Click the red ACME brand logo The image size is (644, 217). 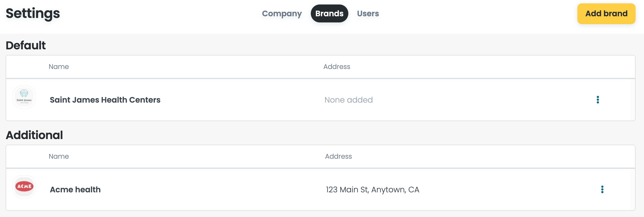[x=24, y=187]
